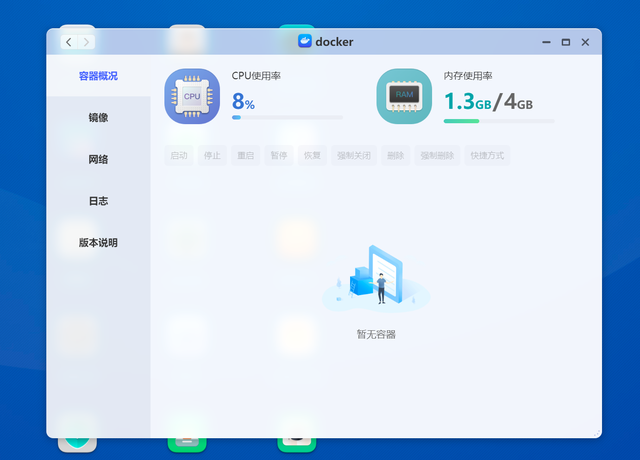
Task: Click the 恢复 button
Action: [312, 156]
